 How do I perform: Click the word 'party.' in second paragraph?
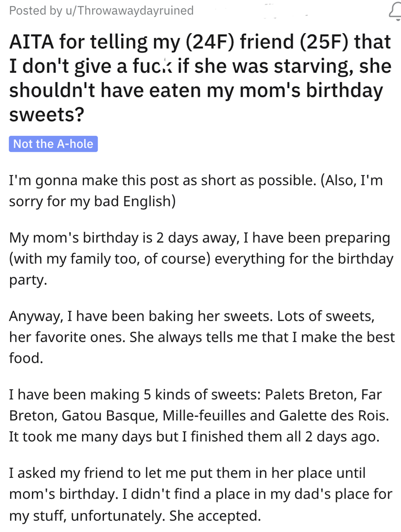[28, 280]
